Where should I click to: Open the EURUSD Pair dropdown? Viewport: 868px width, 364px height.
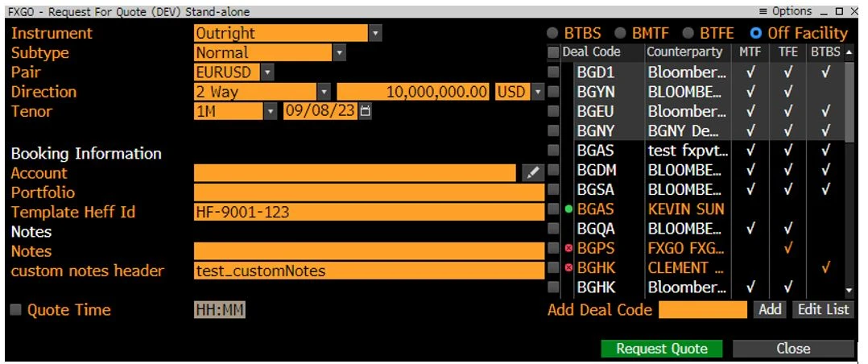(267, 72)
